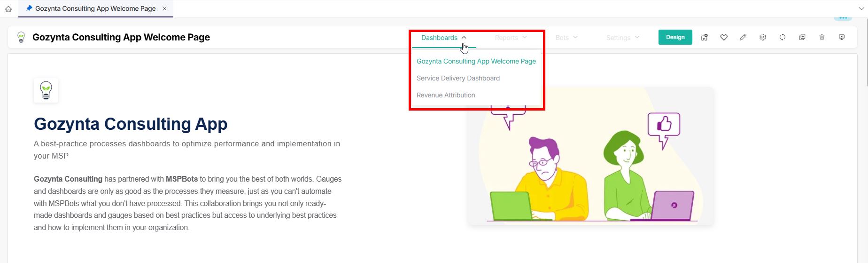
Task: Add dashboard to favorites with heart icon
Action: pos(724,37)
